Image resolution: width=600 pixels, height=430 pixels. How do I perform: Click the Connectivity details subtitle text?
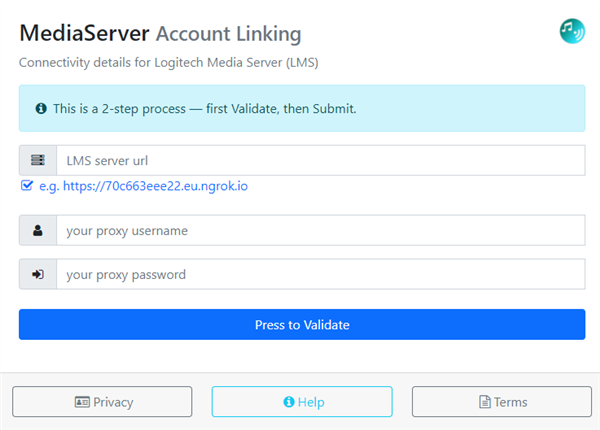169,62
